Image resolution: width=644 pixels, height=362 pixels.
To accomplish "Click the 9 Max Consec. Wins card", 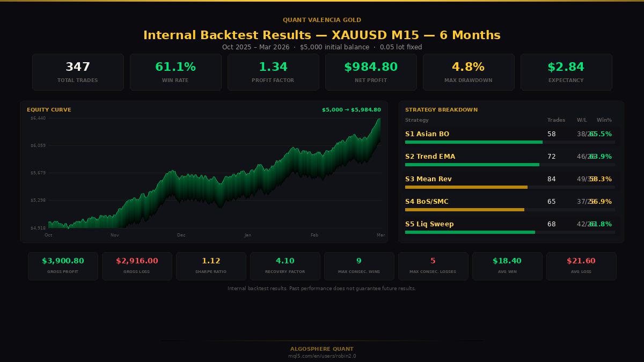I will point(359,266).
